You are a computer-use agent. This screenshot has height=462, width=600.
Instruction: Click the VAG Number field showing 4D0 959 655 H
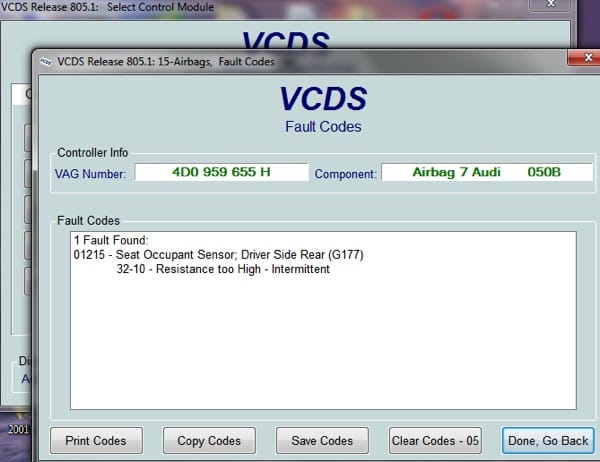221,172
